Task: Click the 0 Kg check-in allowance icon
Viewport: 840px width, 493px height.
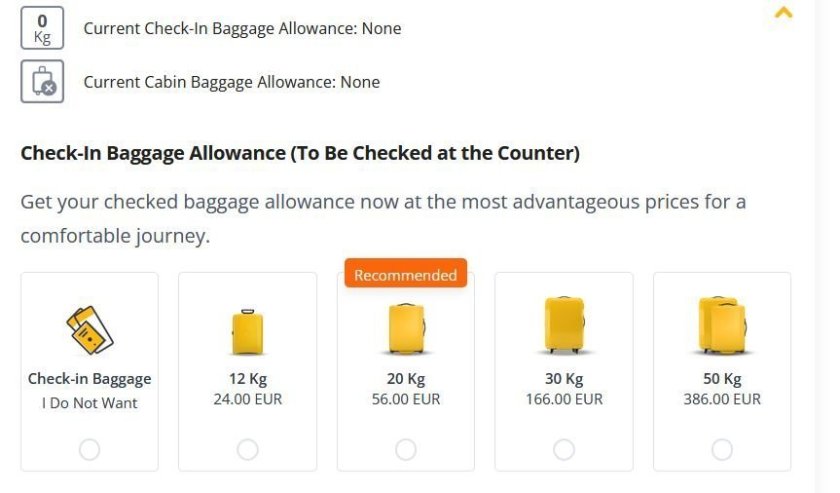Action: click(42, 27)
